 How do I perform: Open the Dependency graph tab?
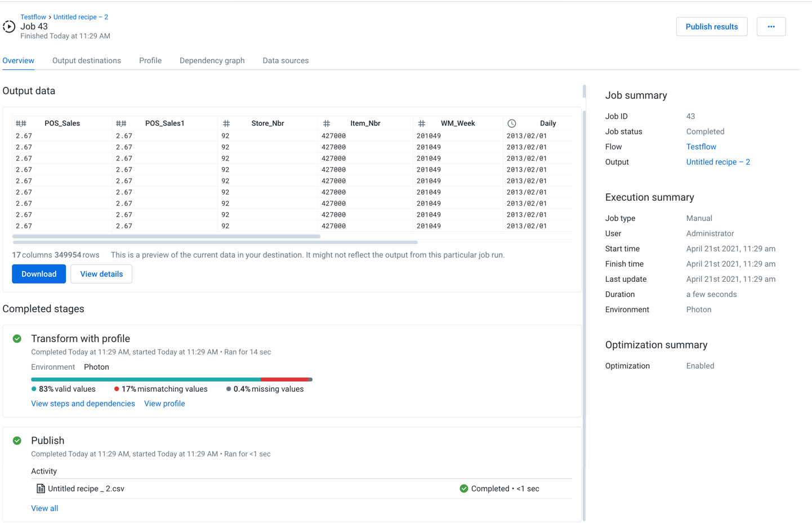tap(212, 61)
